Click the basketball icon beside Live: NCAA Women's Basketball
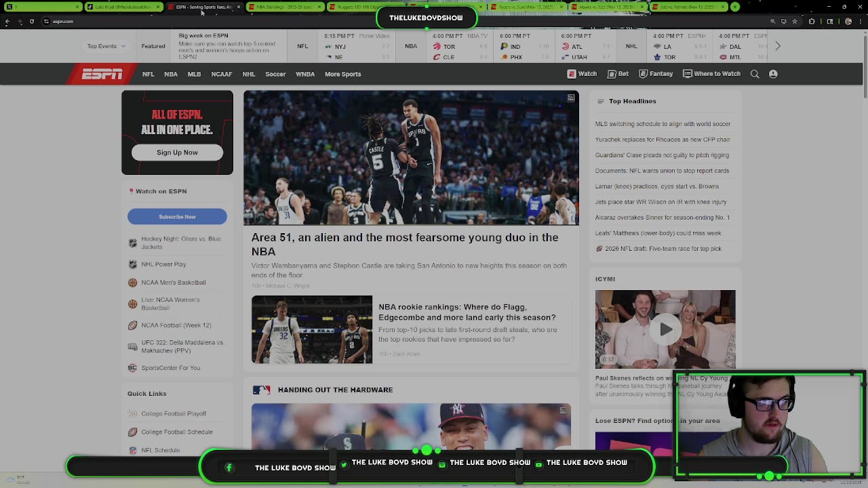The width and height of the screenshot is (868, 488). tap(132, 304)
